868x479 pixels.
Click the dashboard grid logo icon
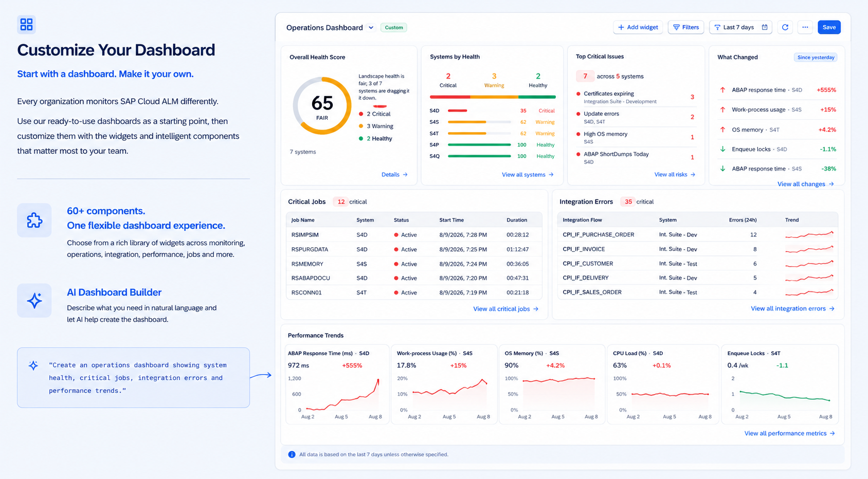click(x=26, y=24)
